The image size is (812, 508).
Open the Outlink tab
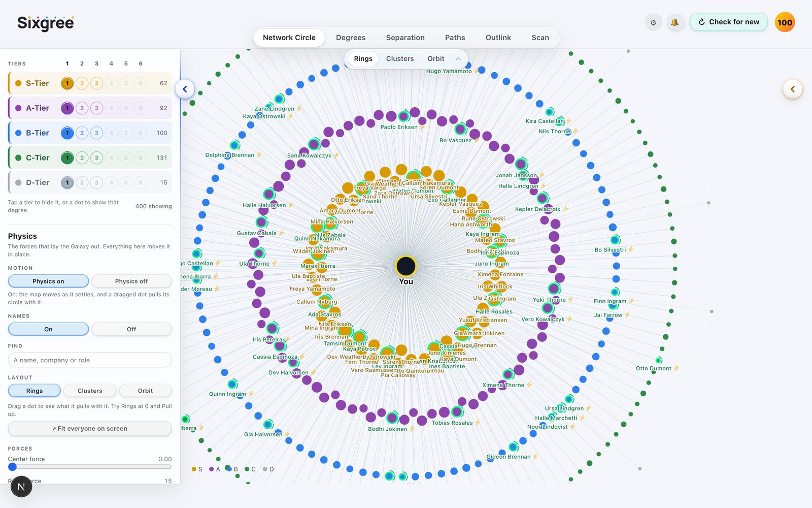coord(498,38)
